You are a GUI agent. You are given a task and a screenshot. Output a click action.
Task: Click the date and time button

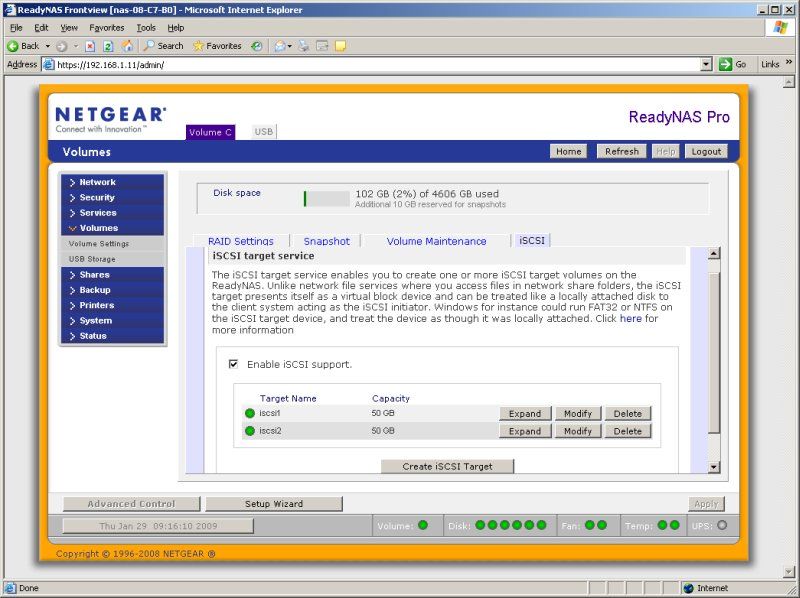coord(158,526)
